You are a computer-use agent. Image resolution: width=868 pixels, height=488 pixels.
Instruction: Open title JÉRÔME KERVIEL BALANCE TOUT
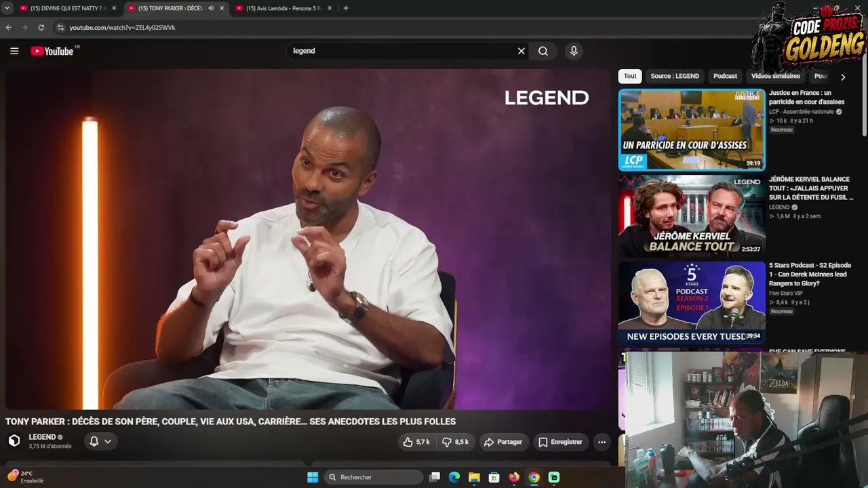(x=811, y=188)
